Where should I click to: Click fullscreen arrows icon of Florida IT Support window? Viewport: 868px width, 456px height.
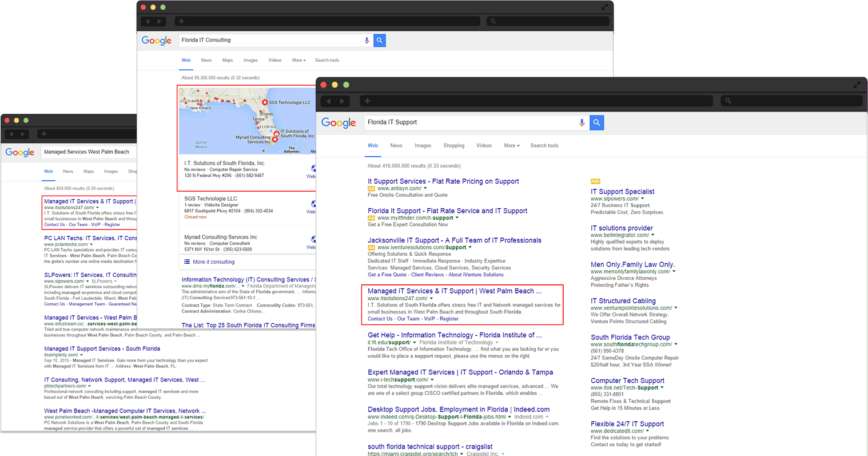pyautogui.click(x=857, y=85)
